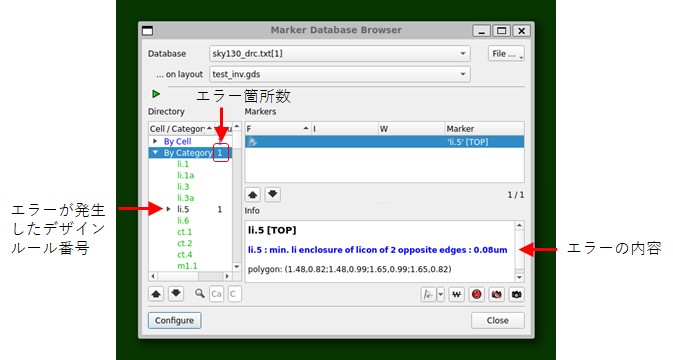Click the Close button

(497, 321)
